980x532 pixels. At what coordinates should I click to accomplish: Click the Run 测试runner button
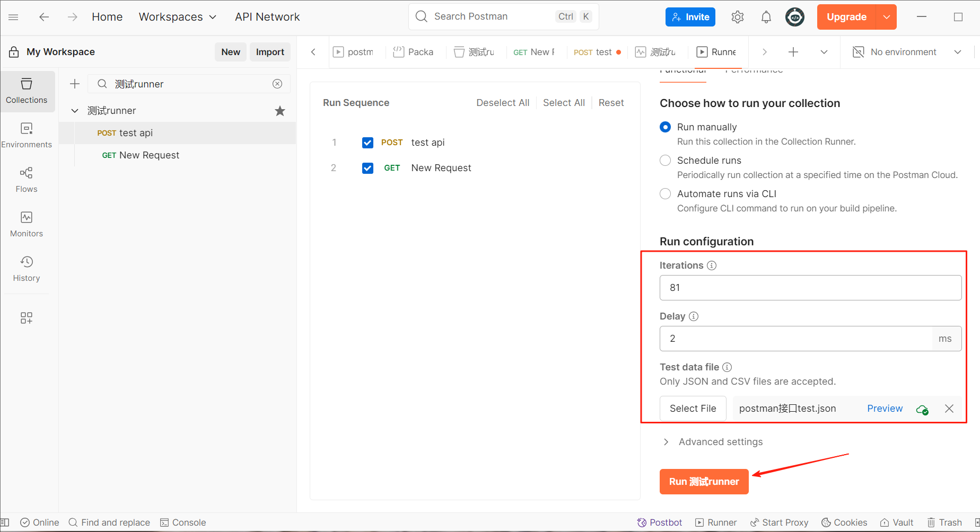click(x=704, y=482)
